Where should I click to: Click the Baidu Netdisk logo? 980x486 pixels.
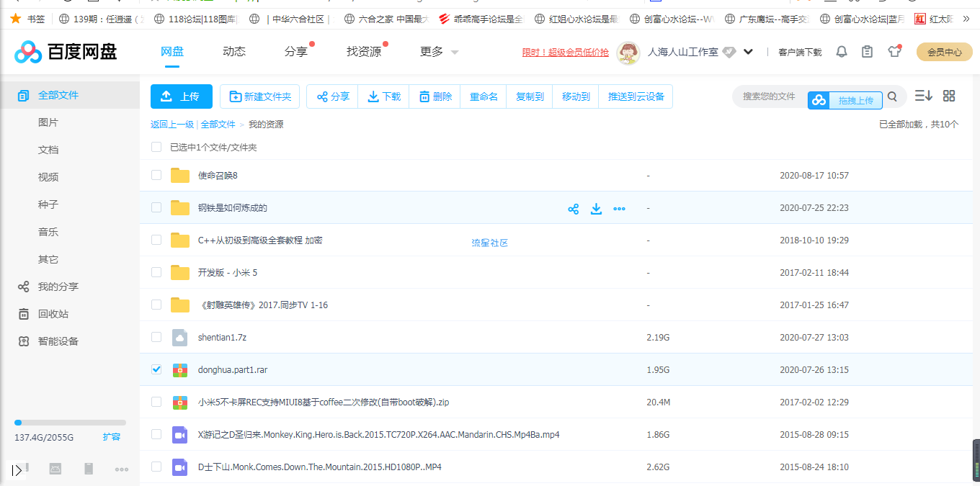(66, 52)
